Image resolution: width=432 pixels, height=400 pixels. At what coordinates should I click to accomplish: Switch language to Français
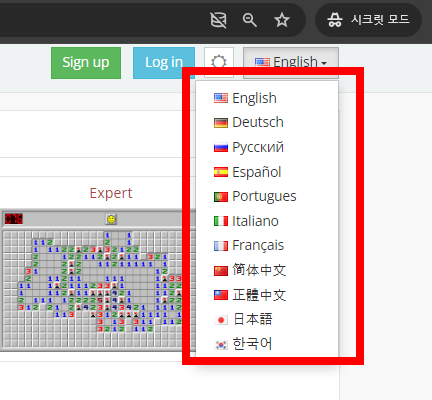click(267, 246)
